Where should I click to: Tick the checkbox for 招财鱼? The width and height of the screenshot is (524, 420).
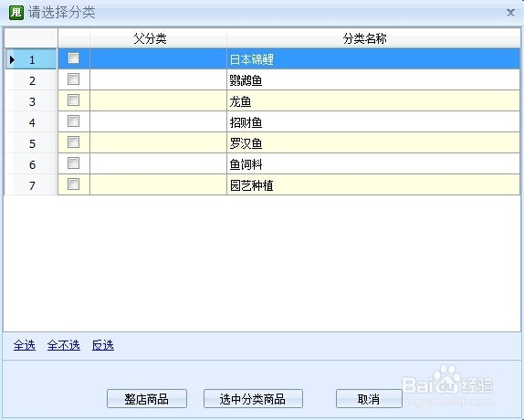pyautogui.click(x=73, y=121)
